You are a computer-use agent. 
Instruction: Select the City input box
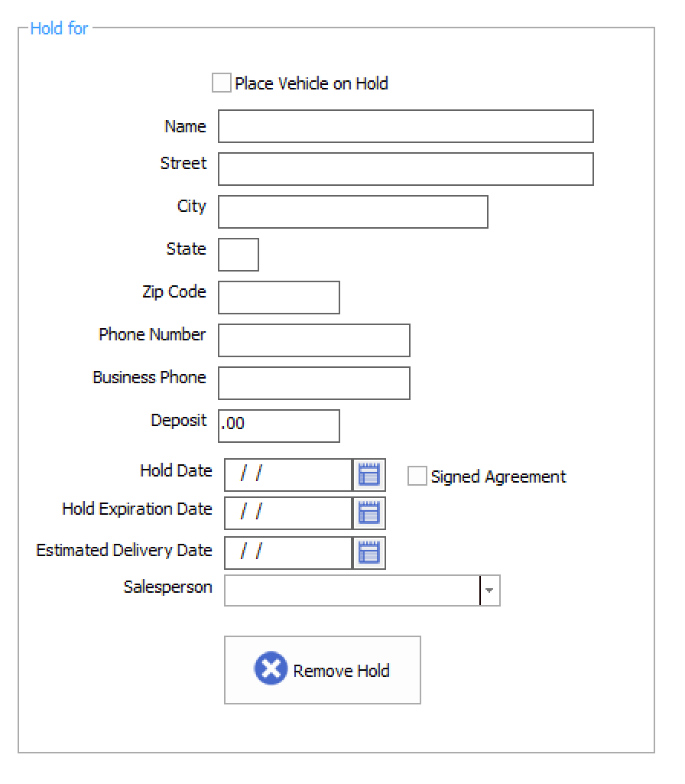click(x=352, y=212)
